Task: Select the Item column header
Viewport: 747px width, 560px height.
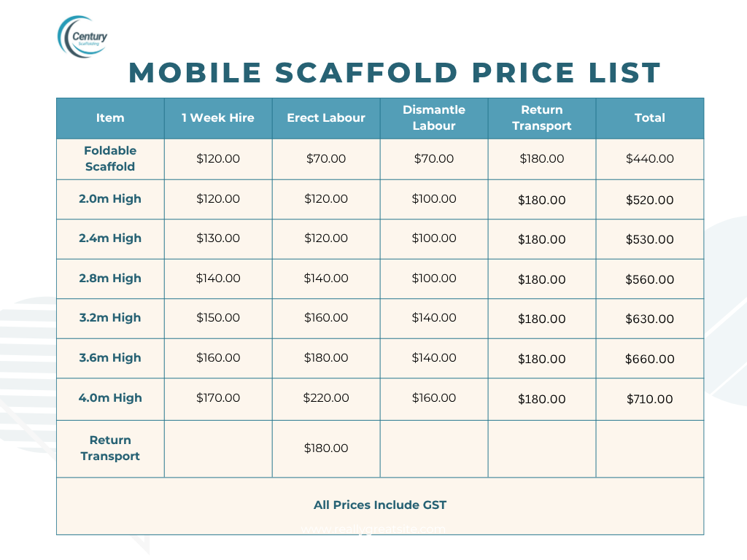Action: click(x=110, y=118)
